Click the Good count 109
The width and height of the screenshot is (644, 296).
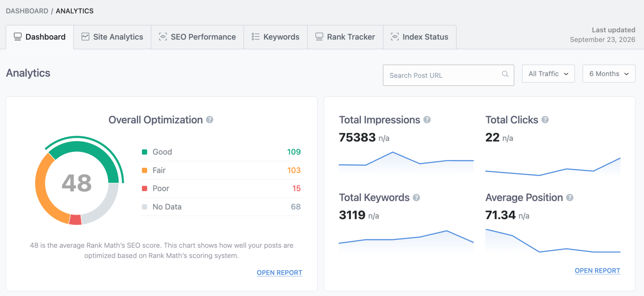pyautogui.click(x=294, y=152)
